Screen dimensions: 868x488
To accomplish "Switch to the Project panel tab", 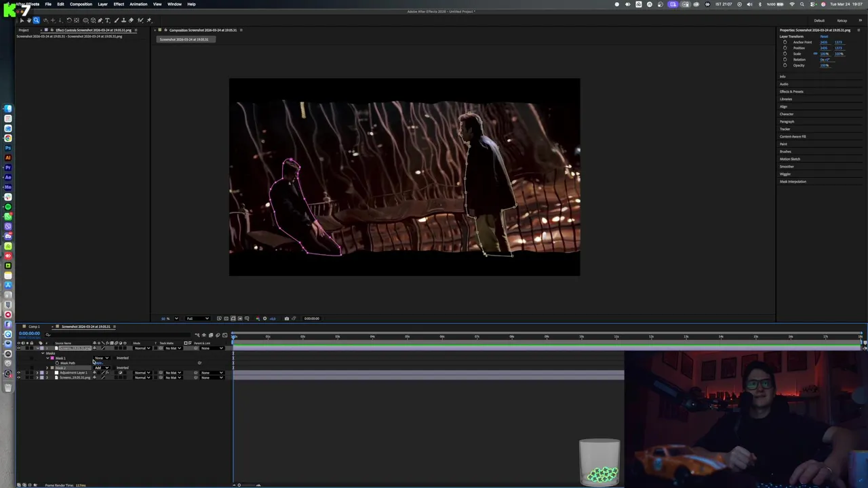I will pos(24,30).
